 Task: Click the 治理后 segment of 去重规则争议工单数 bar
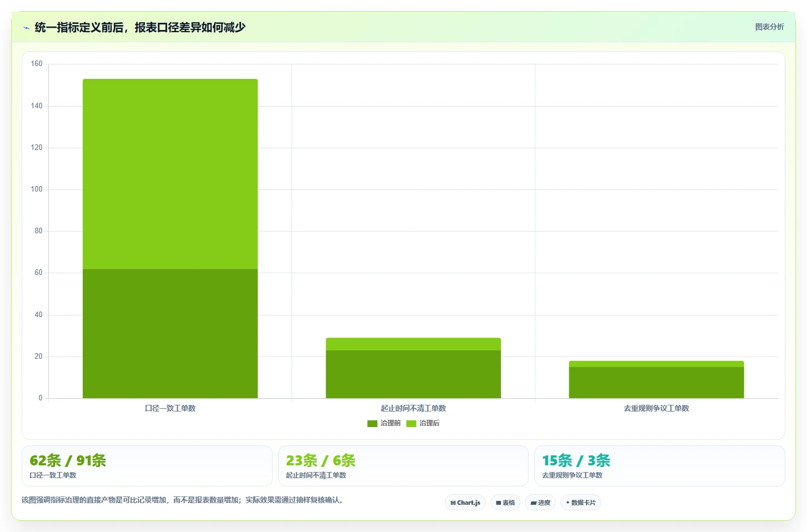click(656, 364)
